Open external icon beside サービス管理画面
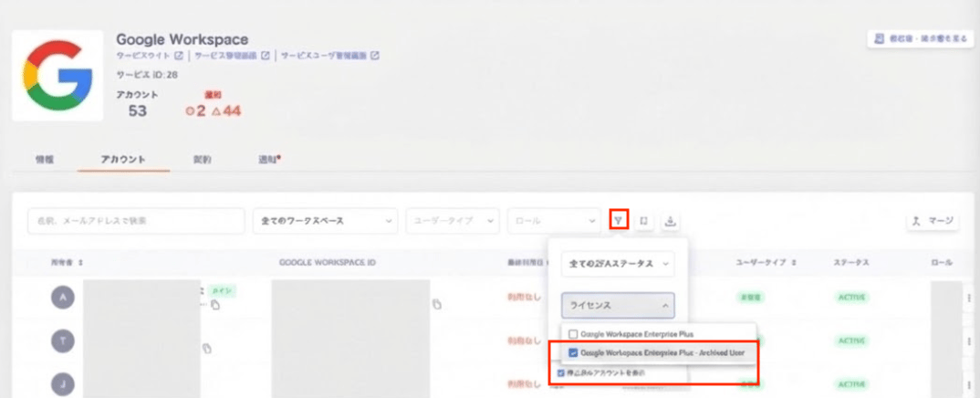Image resolution: width=980 pixels, height=398 pixels. 265,56
